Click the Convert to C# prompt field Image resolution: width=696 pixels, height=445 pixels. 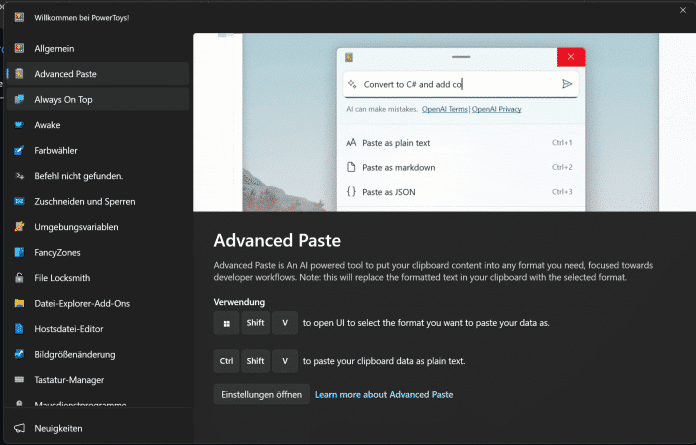pyautogui.click(x=461, y=84)
